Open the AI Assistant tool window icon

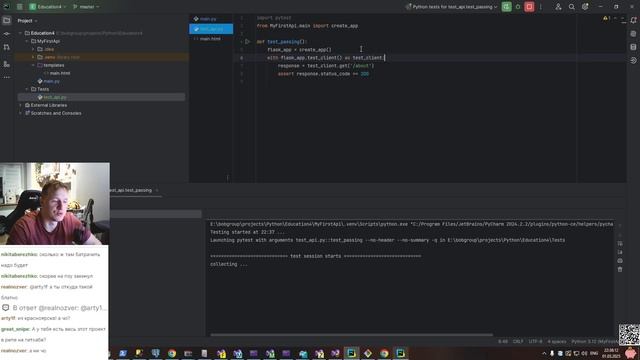[x=633, y=34]
